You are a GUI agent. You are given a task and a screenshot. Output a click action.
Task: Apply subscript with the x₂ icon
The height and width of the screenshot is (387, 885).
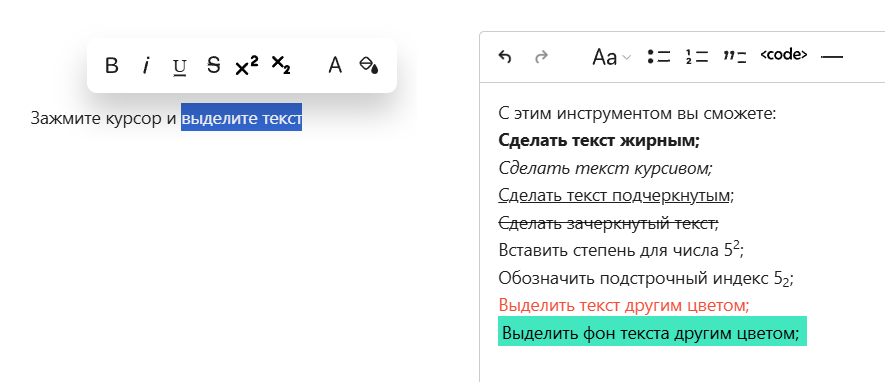point(281,65)
